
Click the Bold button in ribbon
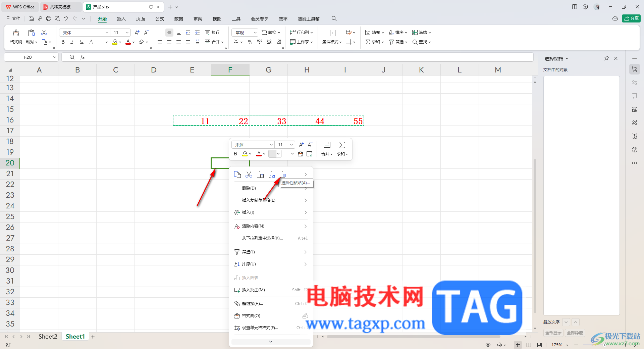point(63,42)
